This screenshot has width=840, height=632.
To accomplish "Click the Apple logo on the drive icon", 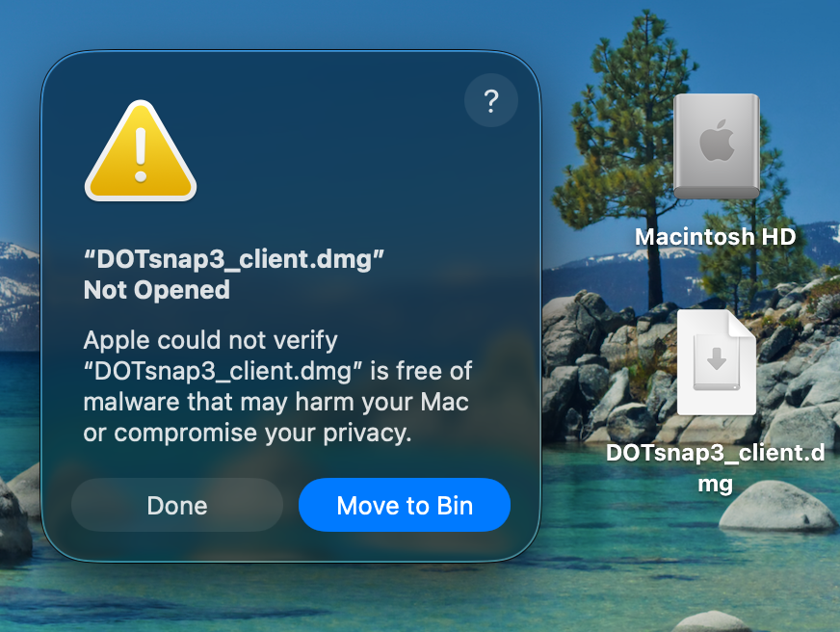I will click(x=716, y=143).
